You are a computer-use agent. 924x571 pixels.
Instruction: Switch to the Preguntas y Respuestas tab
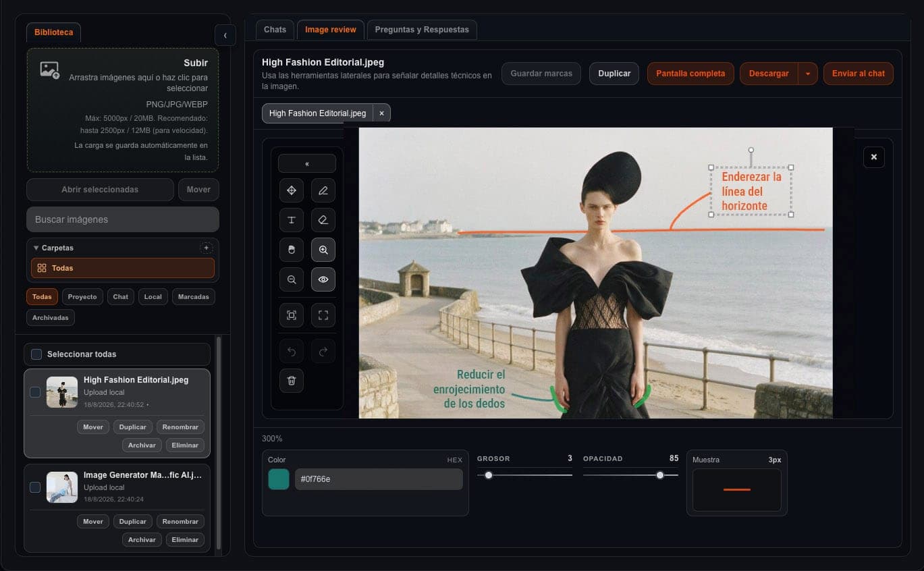pos(422,30)
